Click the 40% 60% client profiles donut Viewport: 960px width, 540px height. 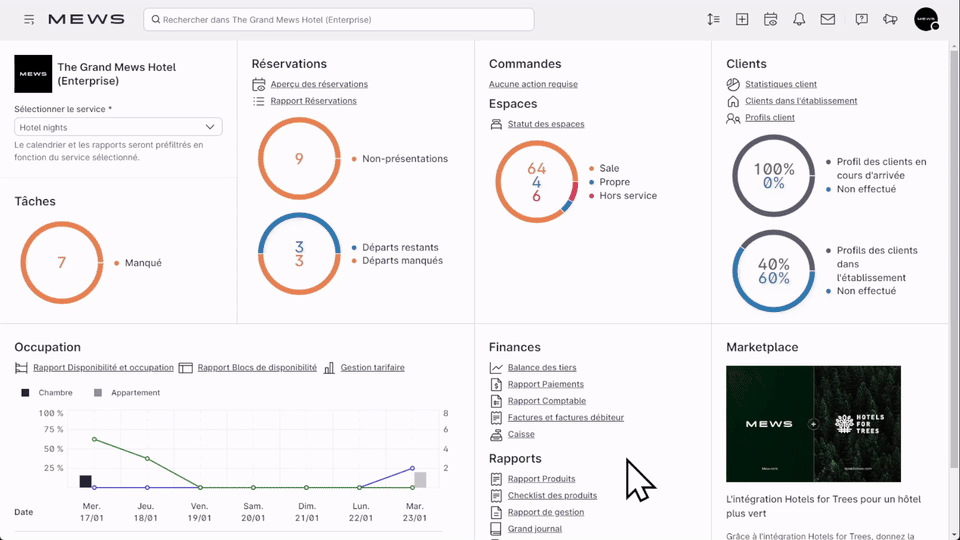(773, 271)
